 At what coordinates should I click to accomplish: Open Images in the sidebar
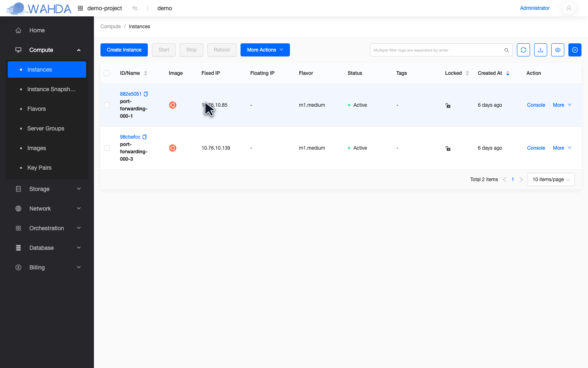47,148
